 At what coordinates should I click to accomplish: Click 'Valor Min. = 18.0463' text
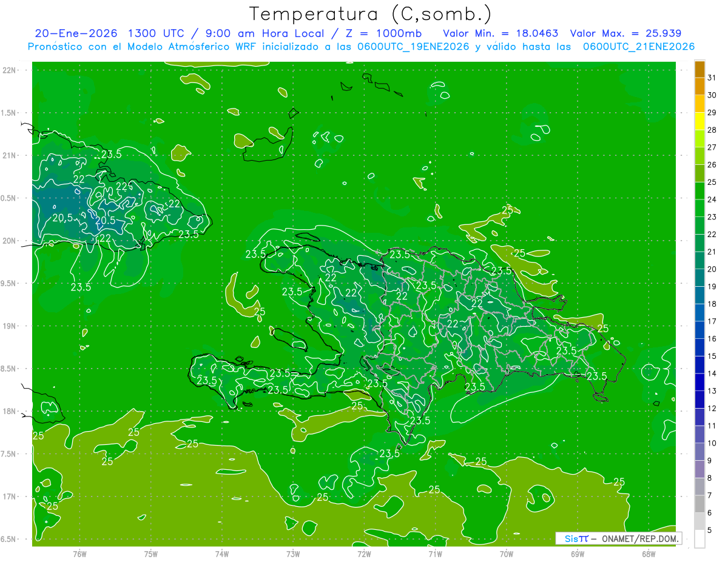pyautogui.click(x=500, y=34)
